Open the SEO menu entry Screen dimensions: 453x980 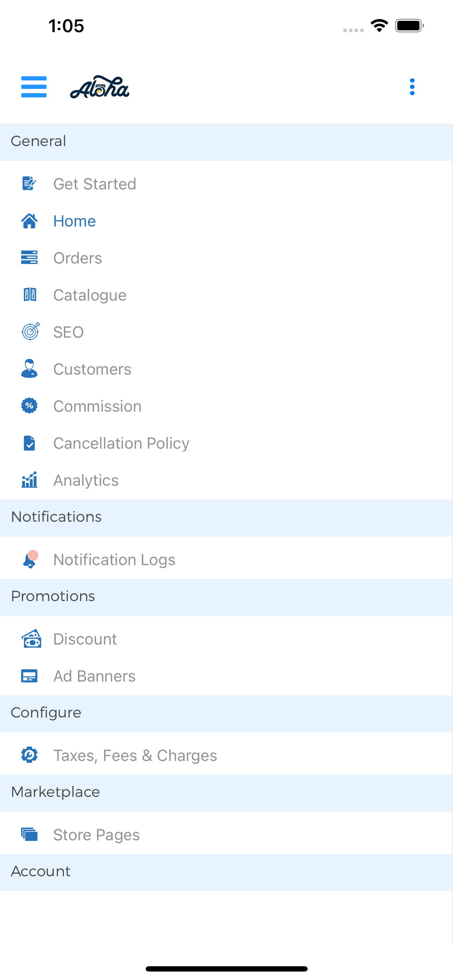click(226, 332)
